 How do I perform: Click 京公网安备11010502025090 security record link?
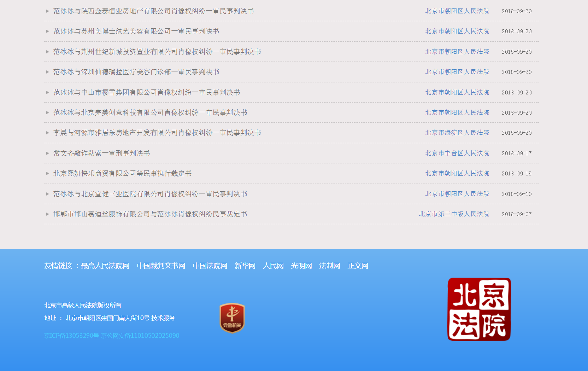[140, 335]
